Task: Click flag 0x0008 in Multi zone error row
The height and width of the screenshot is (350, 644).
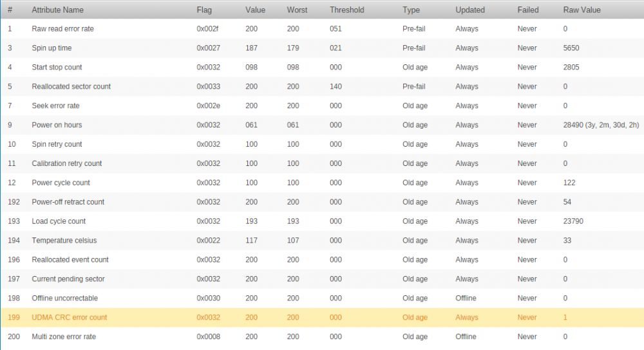Action: [208, 337]
